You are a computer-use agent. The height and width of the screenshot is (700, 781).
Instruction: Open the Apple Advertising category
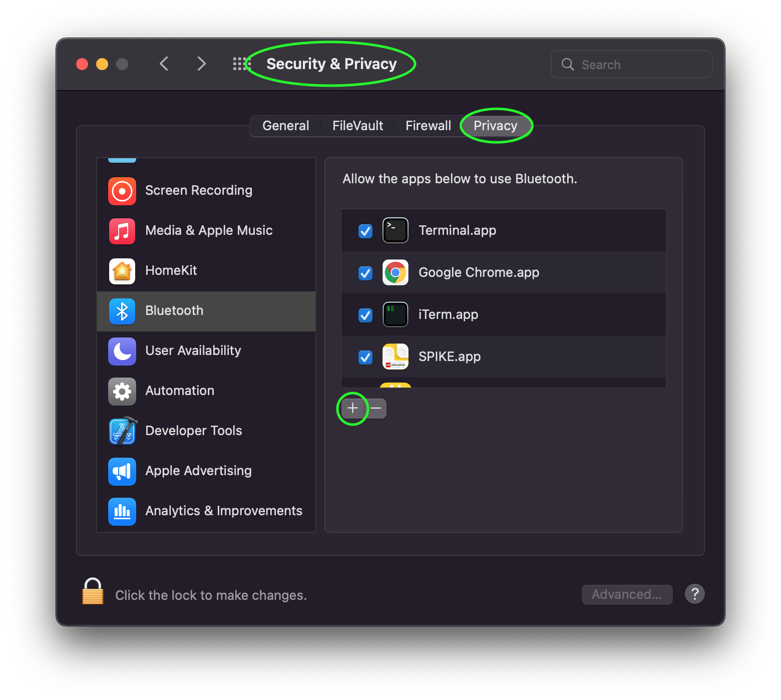(x=206, y=471)
